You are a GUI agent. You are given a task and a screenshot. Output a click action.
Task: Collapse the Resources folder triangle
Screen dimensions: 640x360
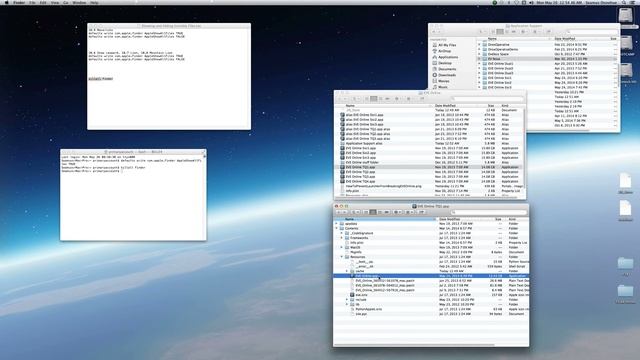pos(342,257)
